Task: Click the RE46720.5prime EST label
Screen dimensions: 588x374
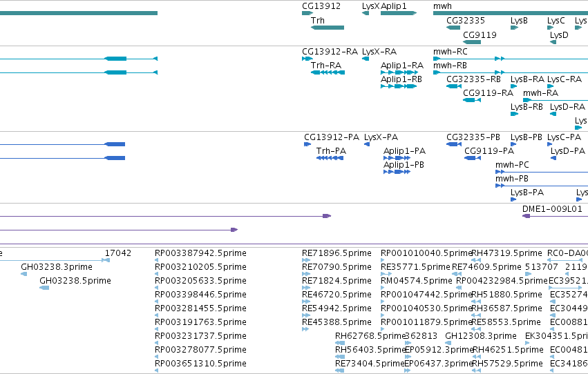Action: [x=336, y=295]
